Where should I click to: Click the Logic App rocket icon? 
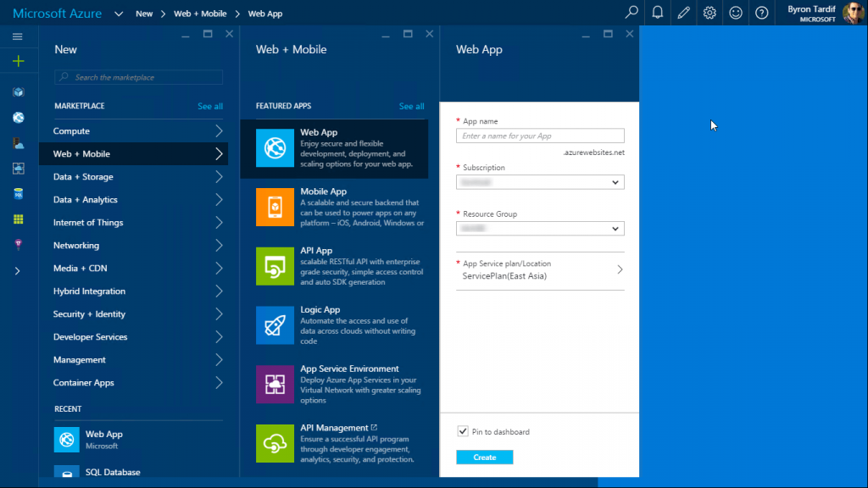(x=275, y=325)
